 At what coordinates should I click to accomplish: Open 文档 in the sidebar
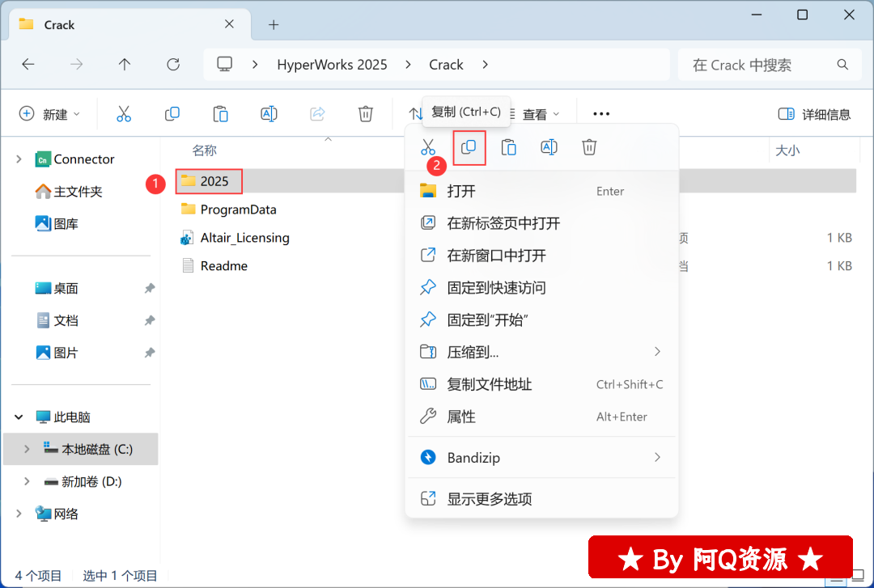57,320
